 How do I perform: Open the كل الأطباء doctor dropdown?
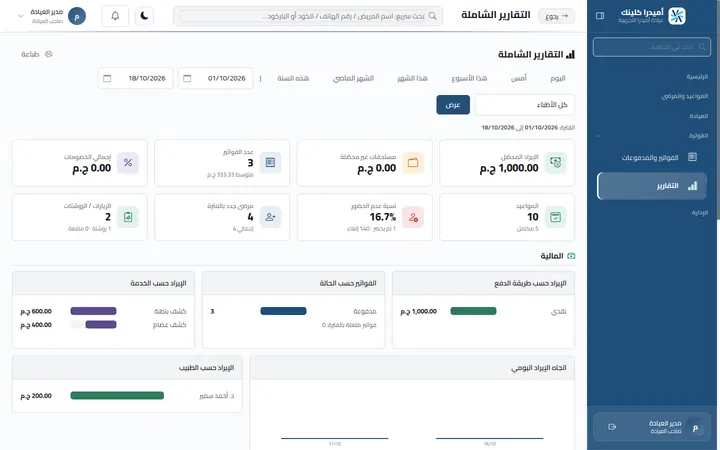point(524,105)
